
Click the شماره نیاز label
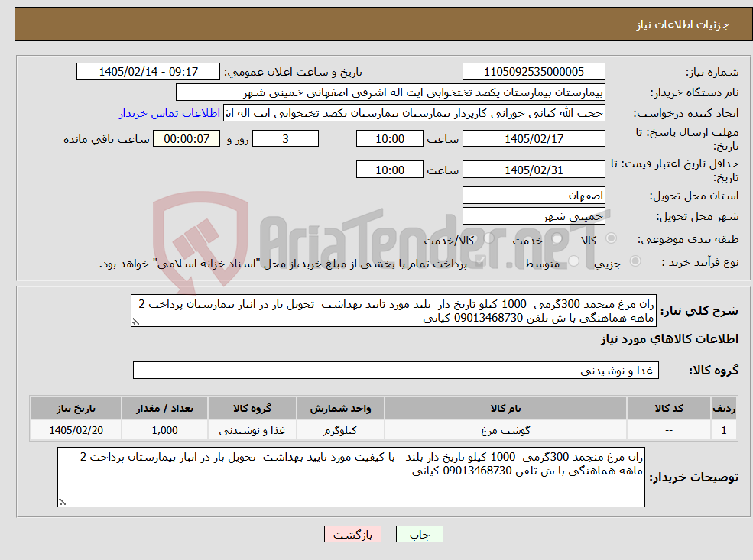[x=712, y=72]
